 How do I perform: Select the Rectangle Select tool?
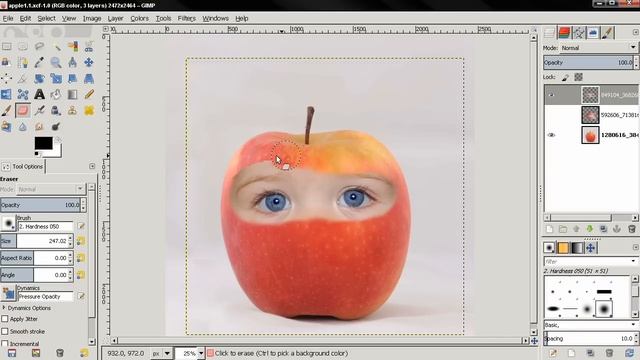pyautogui.click(x=7, y=46)
